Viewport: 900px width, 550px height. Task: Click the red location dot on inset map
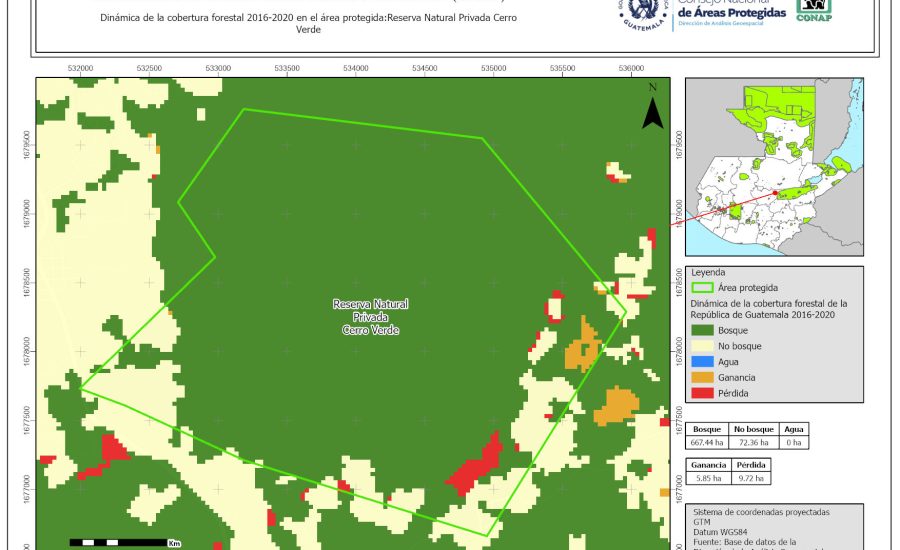point(775,193)
